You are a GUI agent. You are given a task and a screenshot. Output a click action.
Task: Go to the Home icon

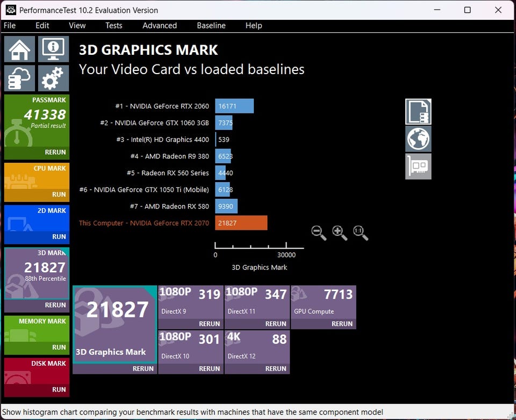(20, 49)
